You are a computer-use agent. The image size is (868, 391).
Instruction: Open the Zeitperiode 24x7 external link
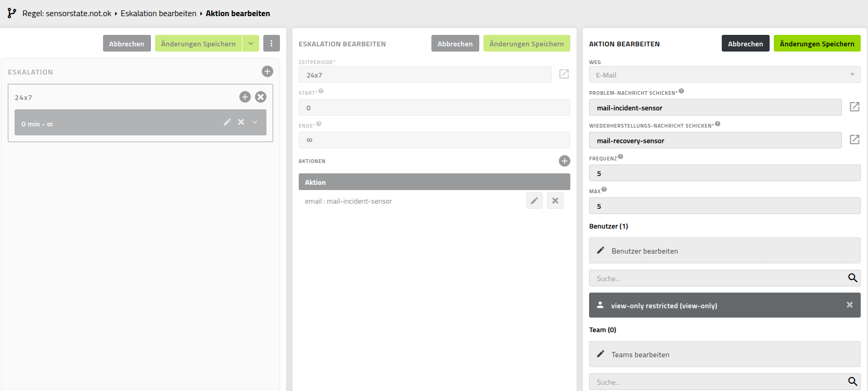click(564, 74)
